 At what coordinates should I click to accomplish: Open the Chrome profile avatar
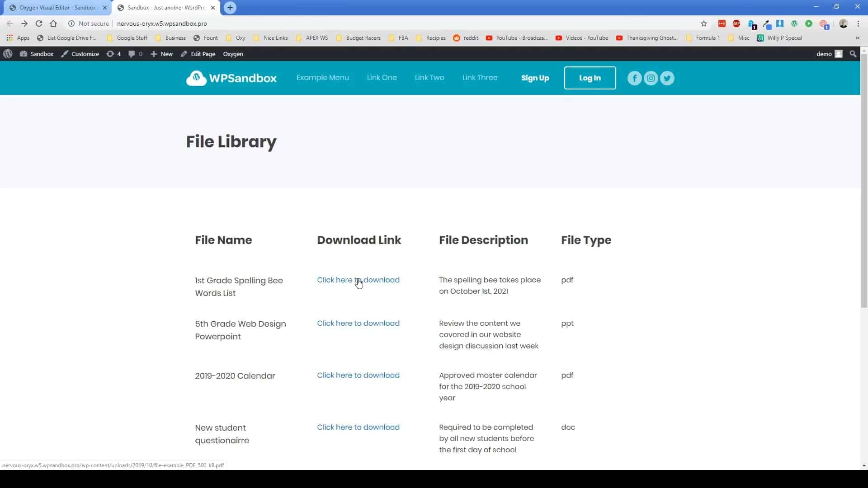pyautogui.click(x=843, y=23)
